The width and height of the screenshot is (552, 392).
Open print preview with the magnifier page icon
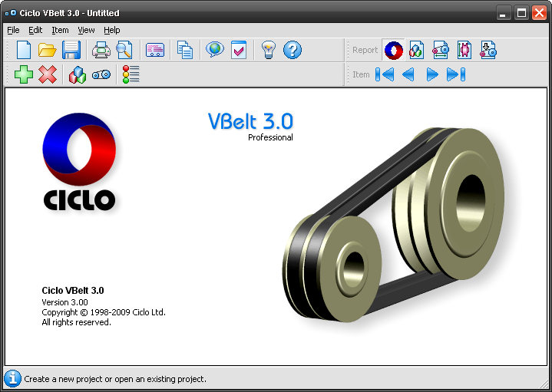pyautogui.click(x=124, y=51)
